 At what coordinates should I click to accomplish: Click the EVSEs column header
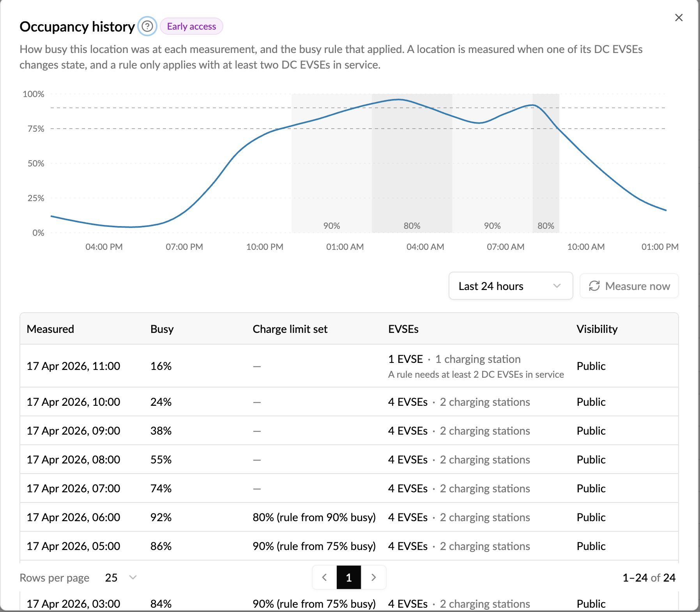[x=403, y=329]
